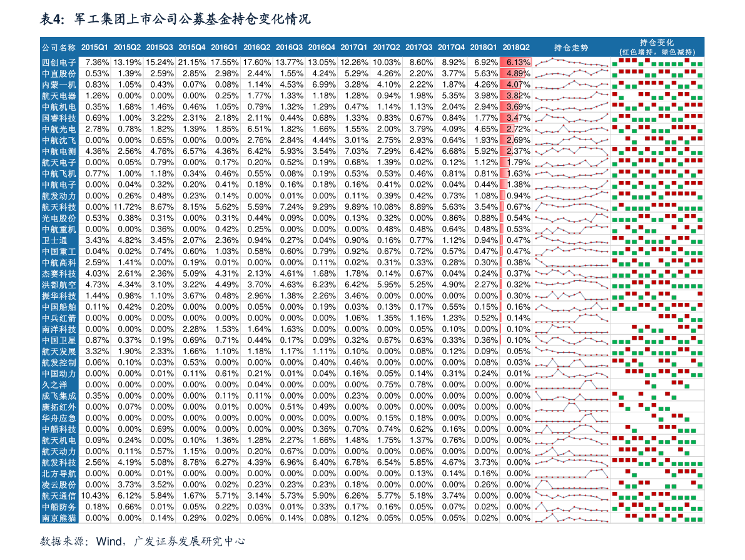Image resolution: width=745 pixels, height=560 pixels.
Task: Click 内蒙一机 2018Q2 value 4.07%
Action: (x=518, y=84)
